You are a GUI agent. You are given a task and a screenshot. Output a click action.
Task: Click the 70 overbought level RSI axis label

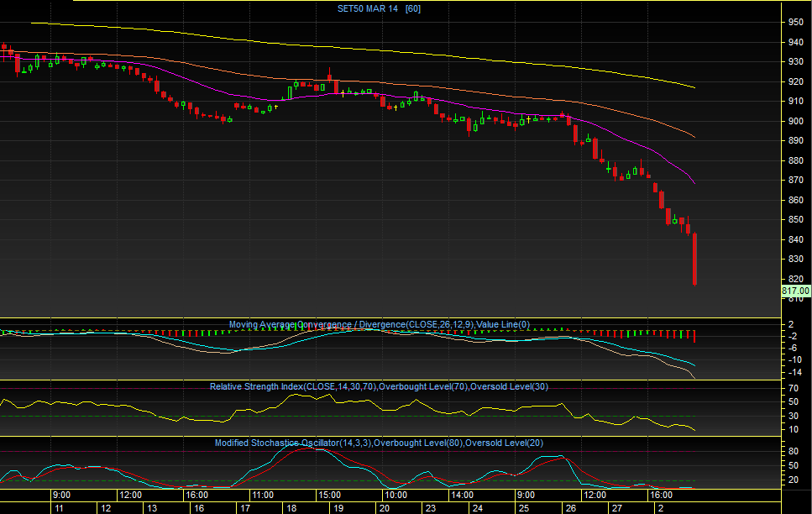tap(794, 389)
